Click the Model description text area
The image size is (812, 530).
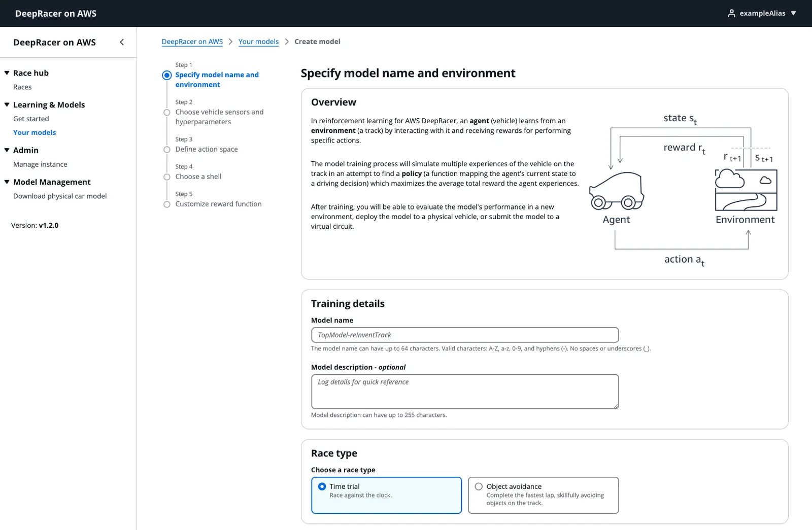point(465,392)
